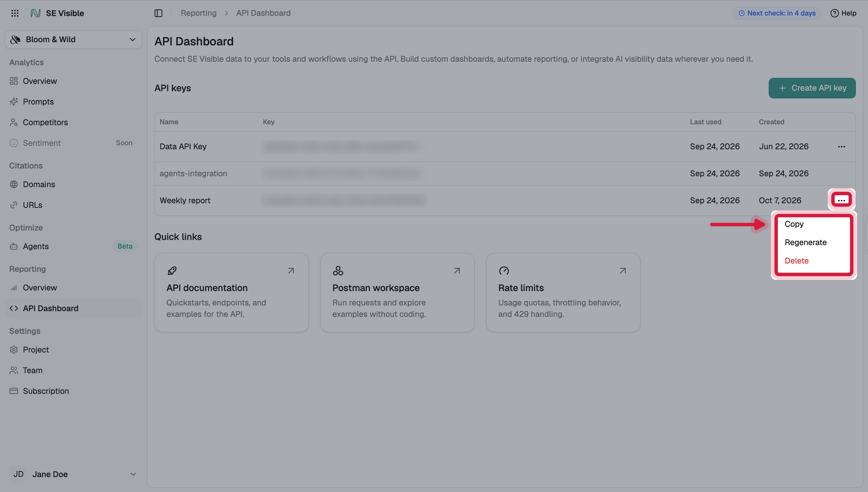This screenshot has width=868, height=492.
Task: Go to API Dashboard in sidebar
Action: 73,308
